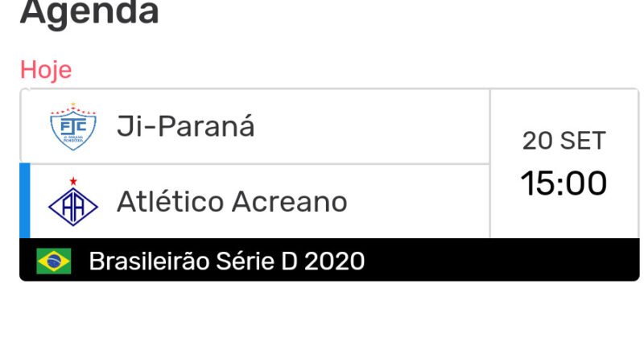Select the blank area below 15:00

coord(563,220)
